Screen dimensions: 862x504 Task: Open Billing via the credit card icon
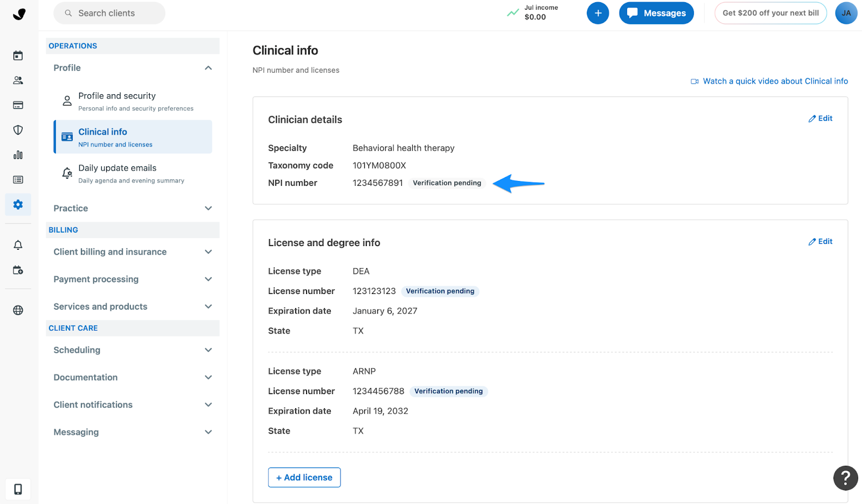coord(18,104)
